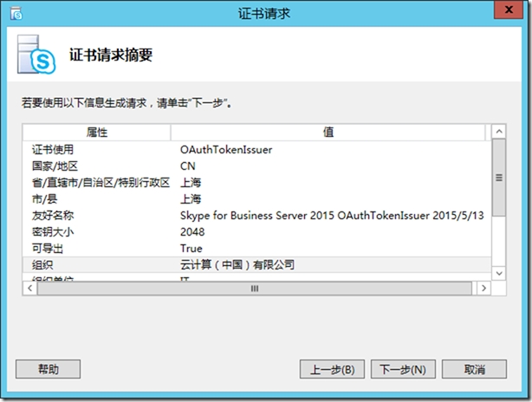Select the 密钥大小 row
The height and width of the screenshot is (402, 532).
click(x=256, y=232)
